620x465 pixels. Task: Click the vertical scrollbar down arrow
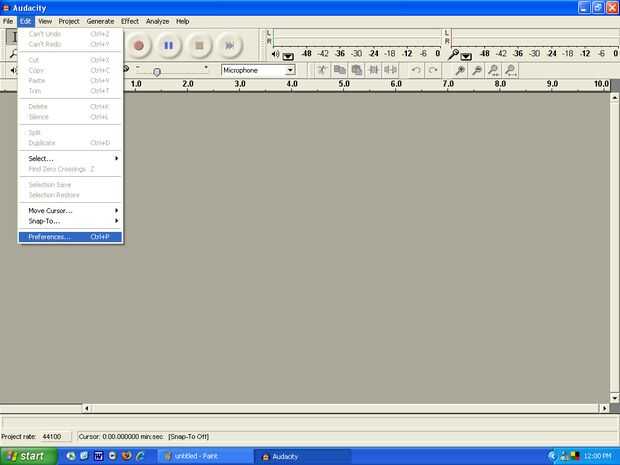614,398
